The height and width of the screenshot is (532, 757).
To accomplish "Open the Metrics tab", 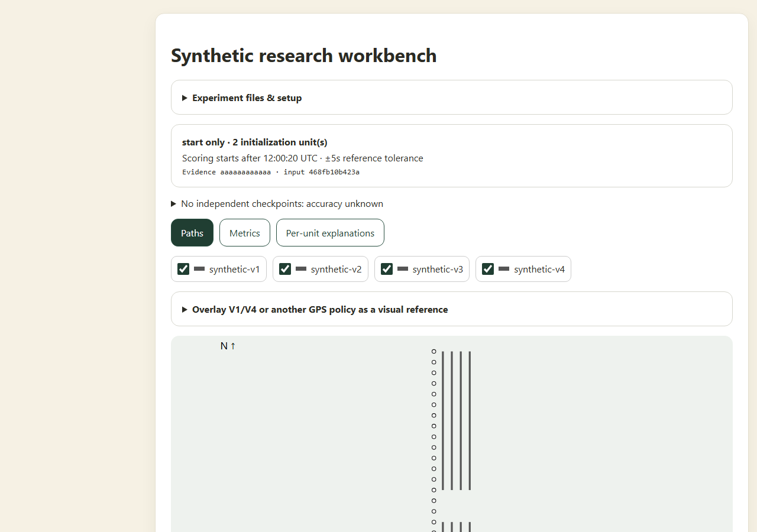I will (x=245, y=233).
